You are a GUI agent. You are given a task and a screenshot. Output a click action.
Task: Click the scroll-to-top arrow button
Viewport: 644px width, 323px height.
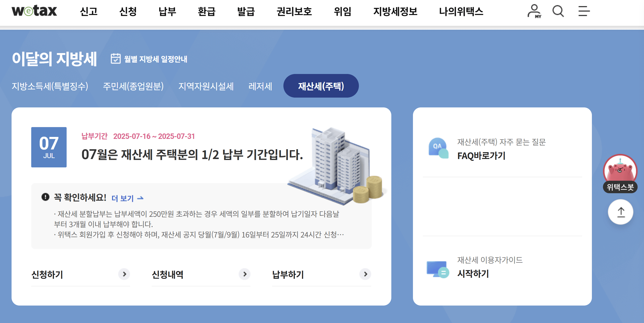point(620,212)
